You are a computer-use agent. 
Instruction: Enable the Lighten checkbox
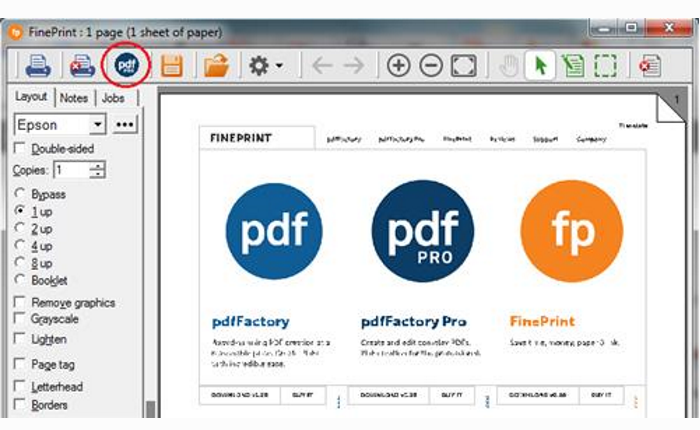pyautogui.click(x=20, y=338)
